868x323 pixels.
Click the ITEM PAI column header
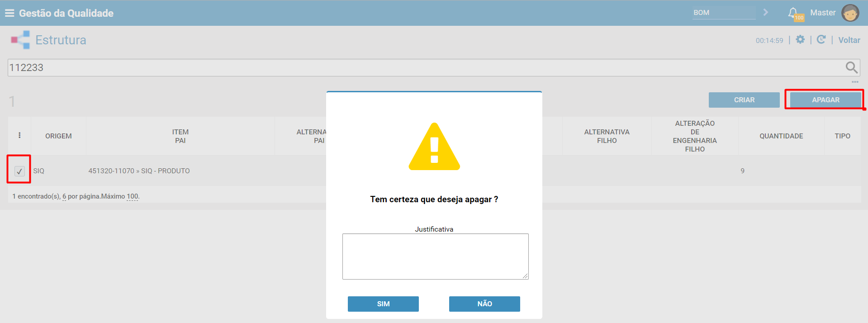point(180,136)
